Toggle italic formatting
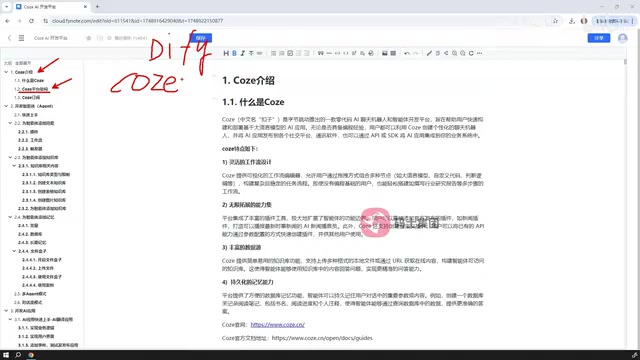Viewport: 640px width, 360px height. point(242,53)
